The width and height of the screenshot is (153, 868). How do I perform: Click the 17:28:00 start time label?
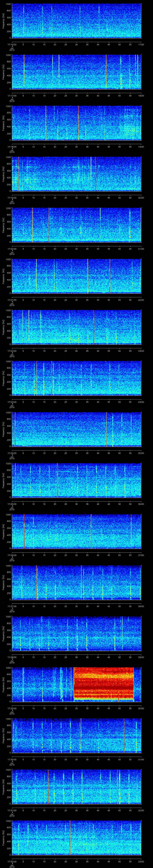coord(12,657)
